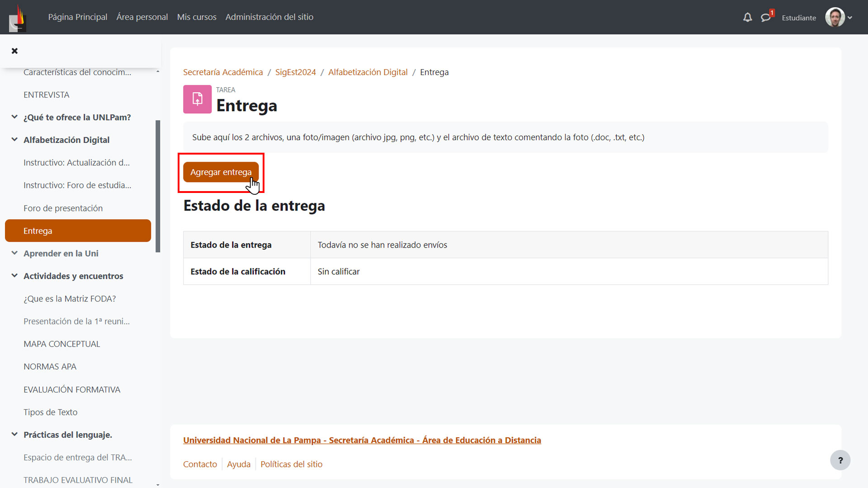This screenshot has width=868, height=488.
Task: Click the Agregar entrega button
Action: point(221,172)
